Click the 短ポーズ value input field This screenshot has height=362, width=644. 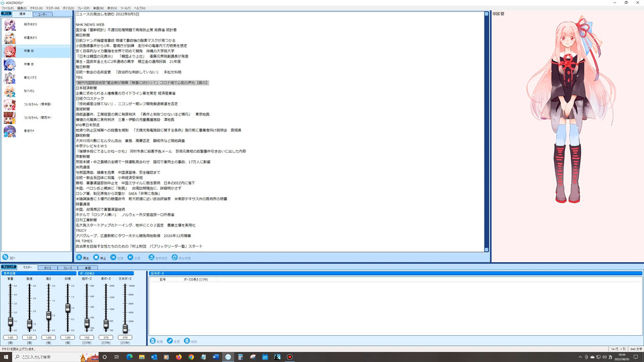click(87, 337)
